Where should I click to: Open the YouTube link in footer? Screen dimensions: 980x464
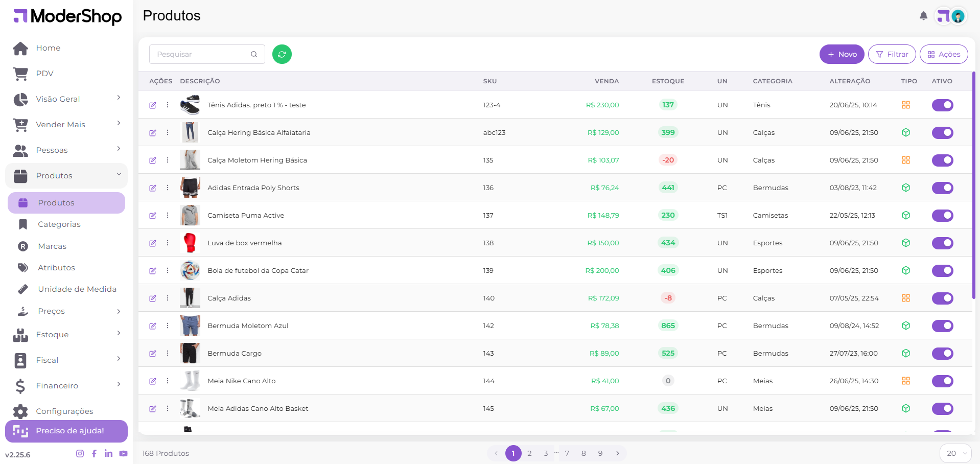tap(123, 453)
